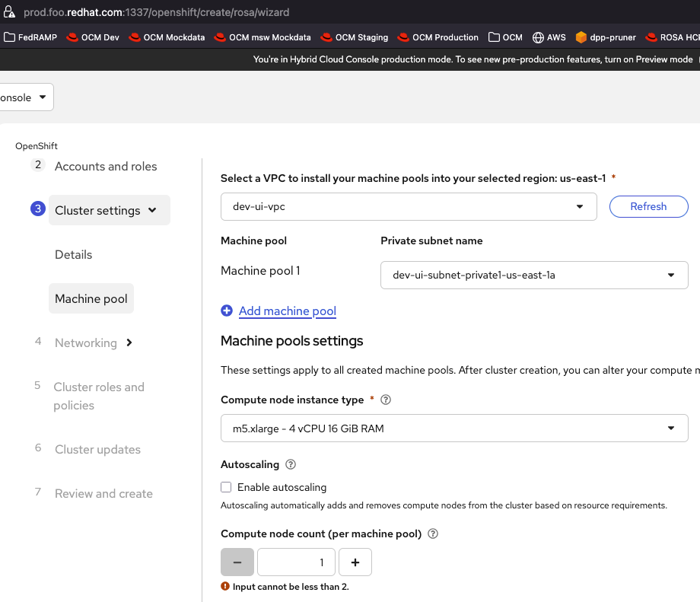
Task: Decrease compute node count with minus button
Action: 237,562
